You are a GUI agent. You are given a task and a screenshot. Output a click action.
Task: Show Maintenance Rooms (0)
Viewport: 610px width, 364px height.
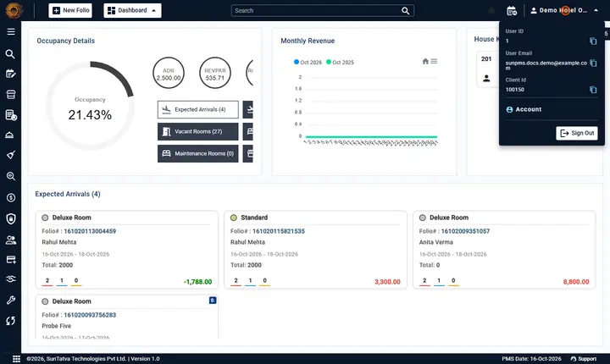pos(198,153)
